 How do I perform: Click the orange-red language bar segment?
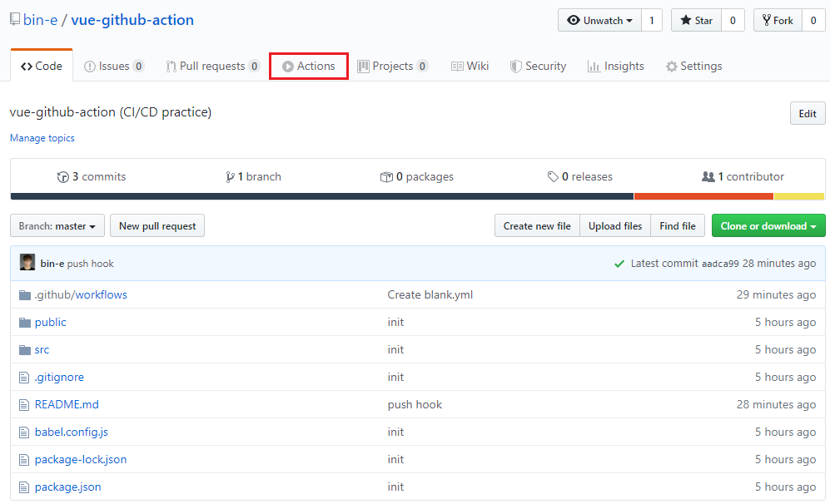(704, 197)
